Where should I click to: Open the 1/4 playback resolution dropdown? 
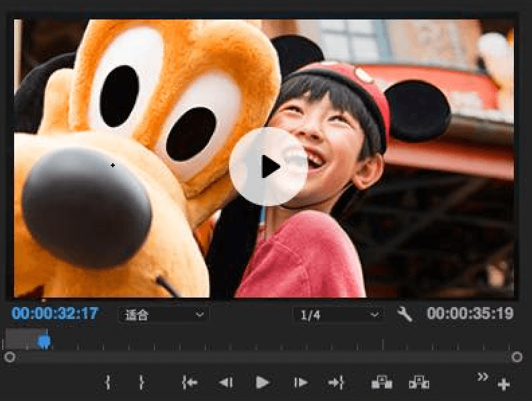pyautogui.click(x=339, y=315)
